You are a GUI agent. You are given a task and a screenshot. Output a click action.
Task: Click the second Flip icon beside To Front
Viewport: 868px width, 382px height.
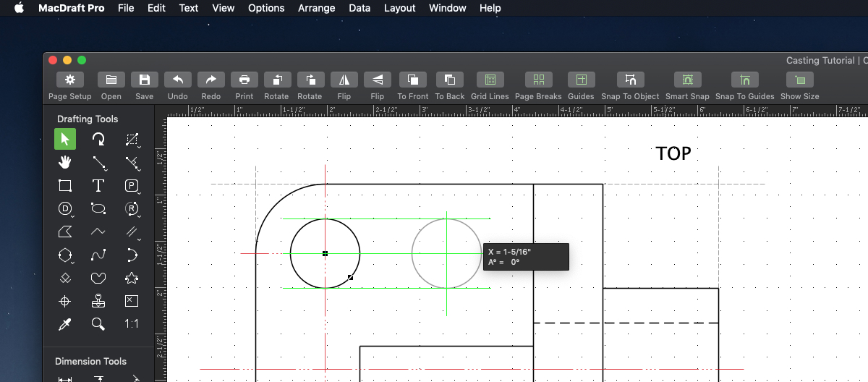coord(378,80)
